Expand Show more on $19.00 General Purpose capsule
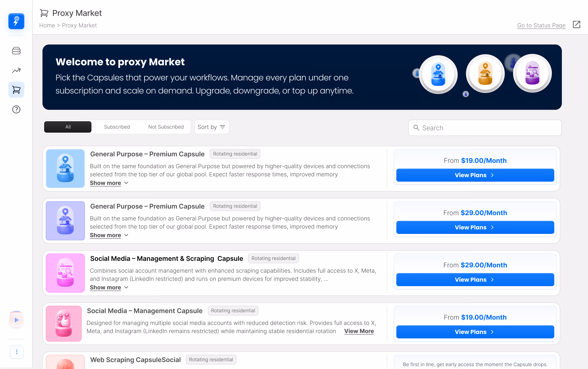The image size is (588, 369). tap(109, 183)
